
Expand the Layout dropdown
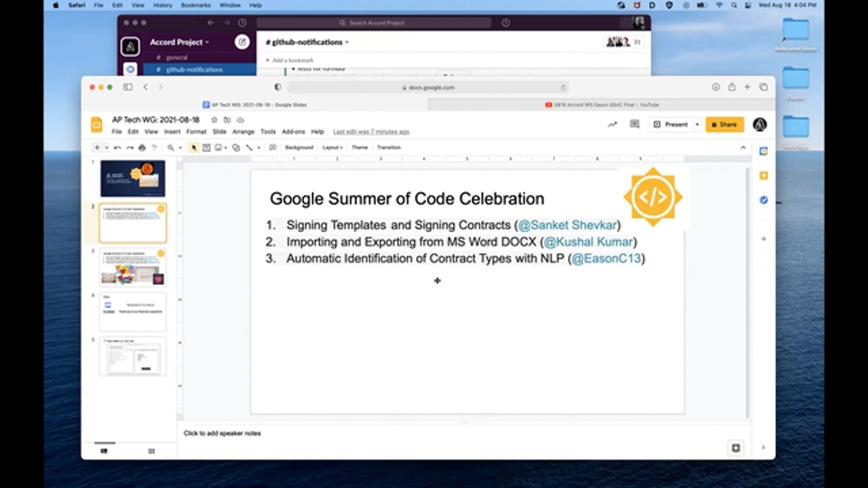(332, 147)
